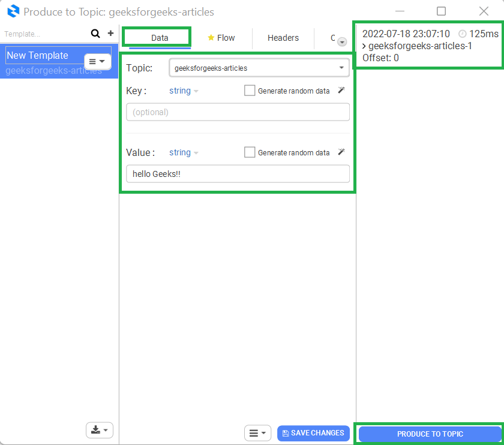Image resolution: width=504 pixels, height=445 pixels.
Task: Close the Produce to Topic window
Action: [x=484, y=11]
